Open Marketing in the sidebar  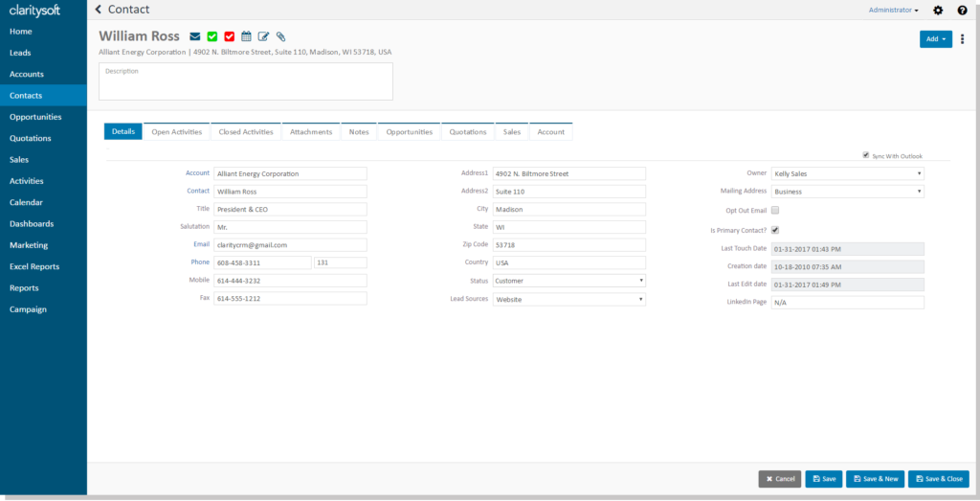[x=43, y=245]
